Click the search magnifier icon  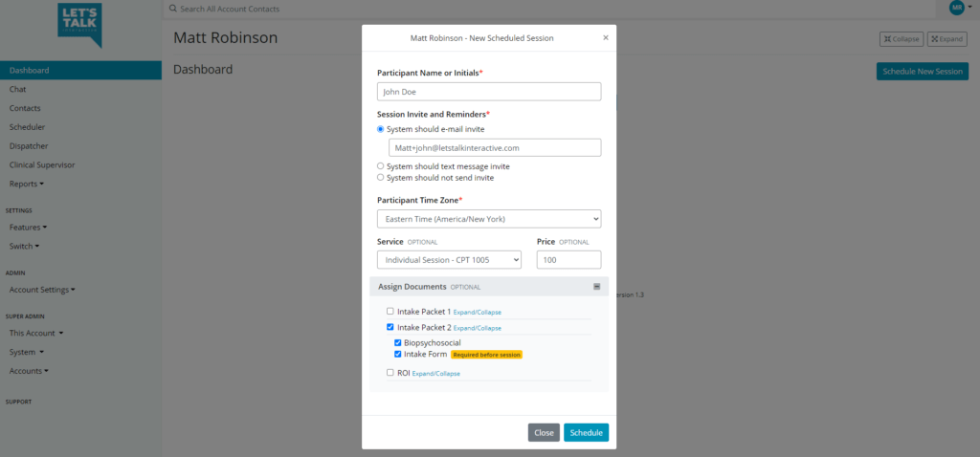tap(173, 9)
